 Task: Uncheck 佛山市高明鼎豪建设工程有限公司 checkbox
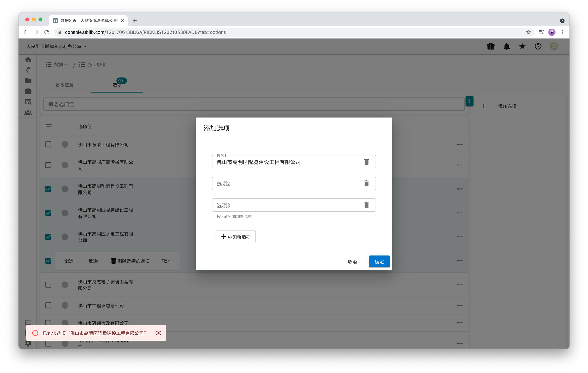(48, 189)
